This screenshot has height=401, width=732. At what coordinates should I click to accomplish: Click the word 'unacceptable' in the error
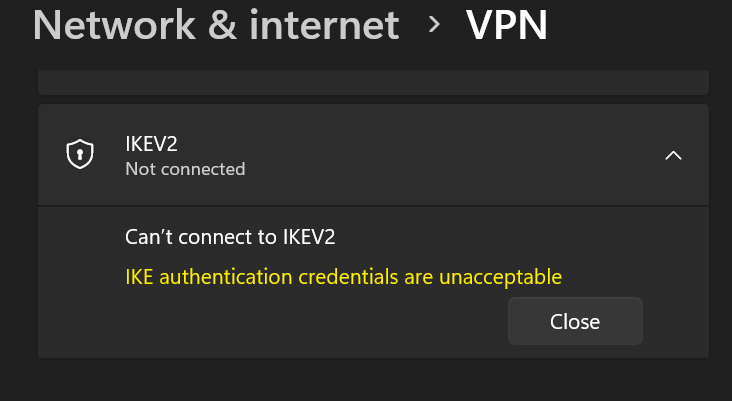(x=502, y=276)
